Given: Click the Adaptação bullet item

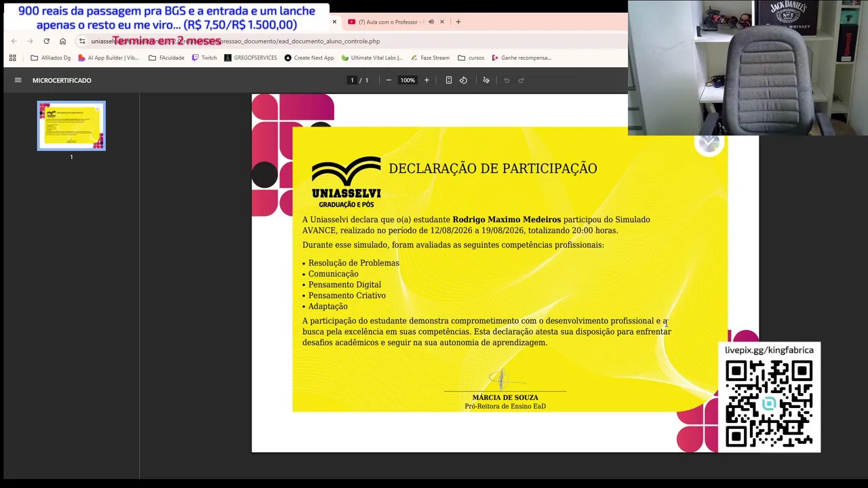Looking at the screenshot, I should [x=328, y=306].
